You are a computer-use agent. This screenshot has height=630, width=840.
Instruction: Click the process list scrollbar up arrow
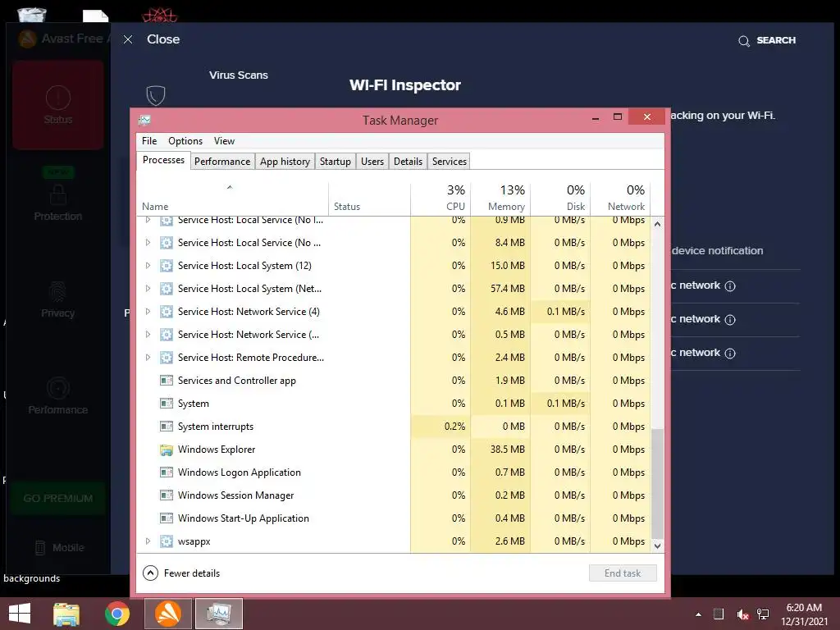pyautogui.click(x=657, y=224)
